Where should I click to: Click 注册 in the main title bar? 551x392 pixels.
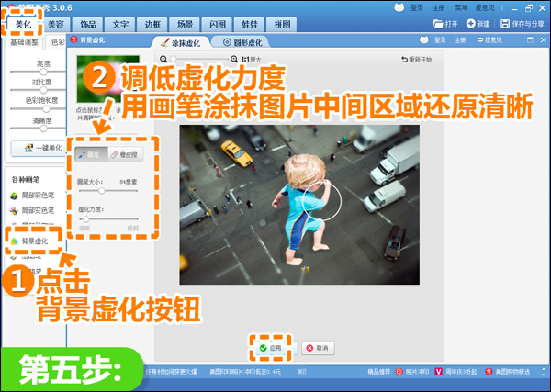coord(438,7)
